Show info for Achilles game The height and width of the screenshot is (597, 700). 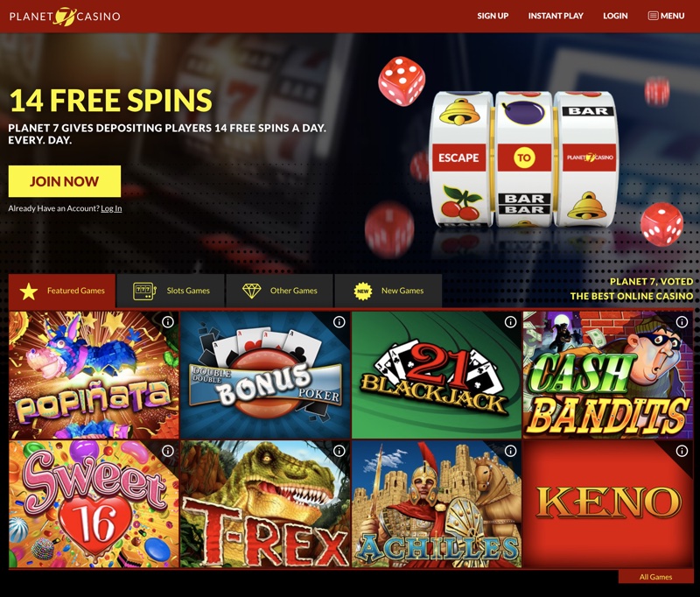(x=510, y=451)
